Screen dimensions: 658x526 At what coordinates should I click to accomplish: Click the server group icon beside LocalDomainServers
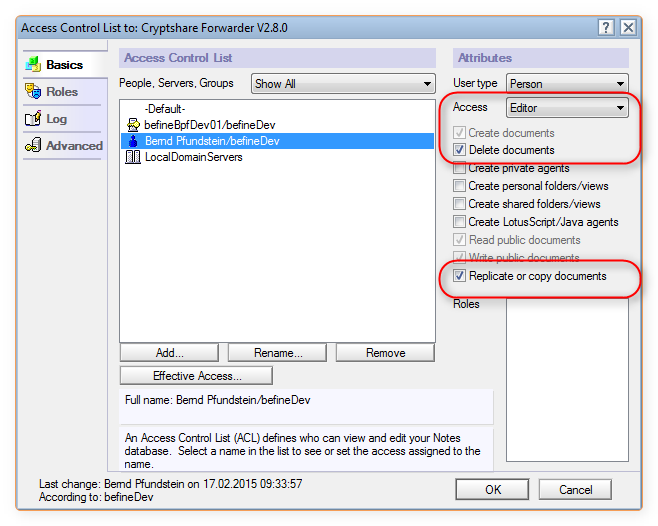coord(133,157)
